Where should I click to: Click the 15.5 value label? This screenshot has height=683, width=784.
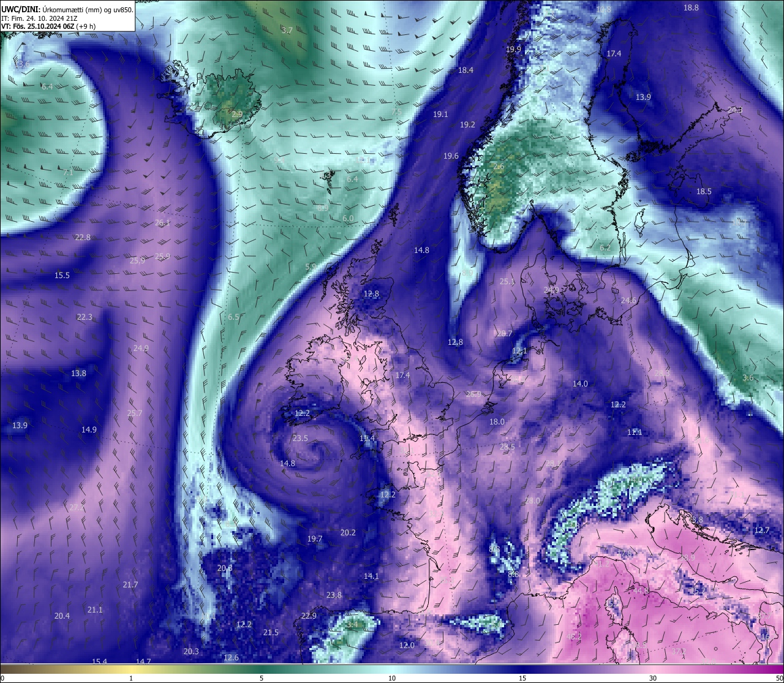62,275
